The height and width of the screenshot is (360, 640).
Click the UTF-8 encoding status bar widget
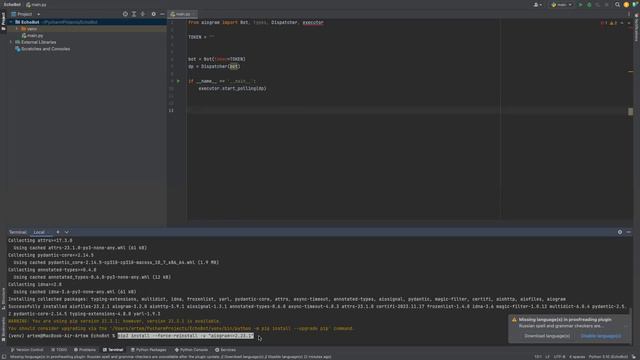[559, 357]
